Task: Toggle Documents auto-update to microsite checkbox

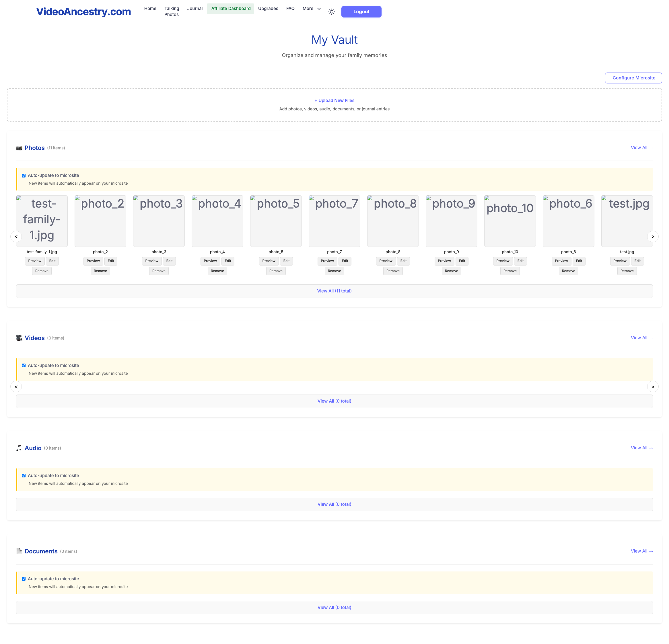Action: 24,579
